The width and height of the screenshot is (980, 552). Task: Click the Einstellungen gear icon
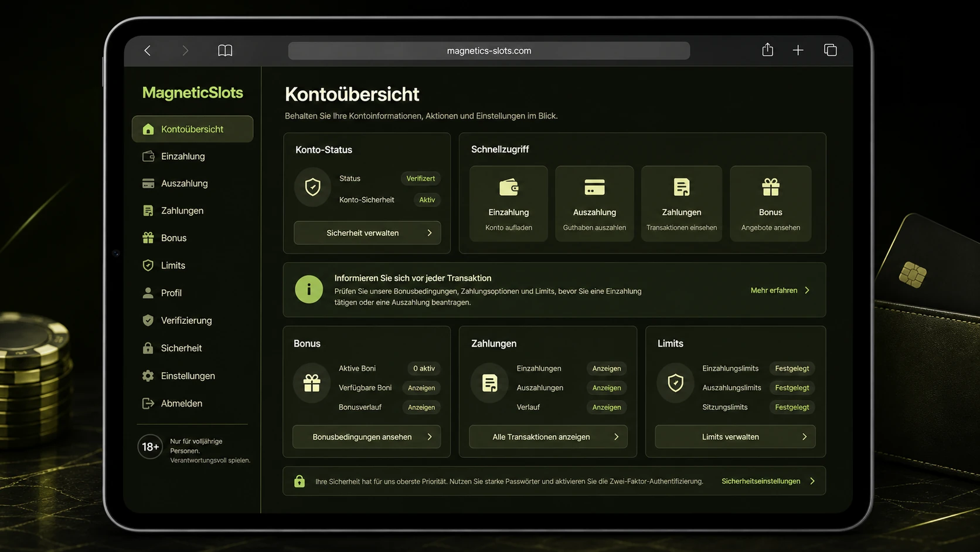(x=148, y=375)
